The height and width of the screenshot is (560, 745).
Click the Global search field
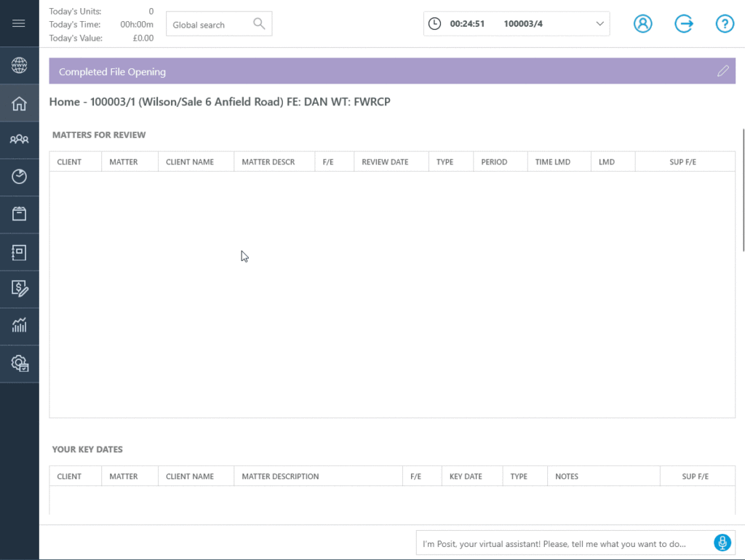tap(219, 24)
